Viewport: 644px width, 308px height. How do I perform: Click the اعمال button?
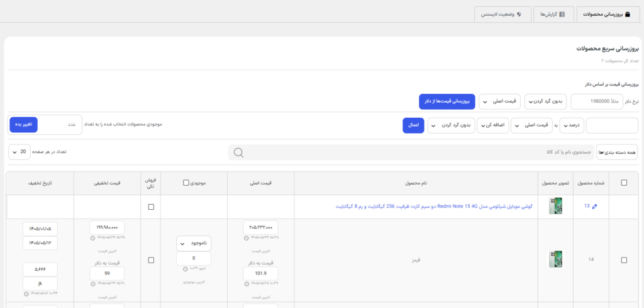pyautogui.click(x=413, y=126)
